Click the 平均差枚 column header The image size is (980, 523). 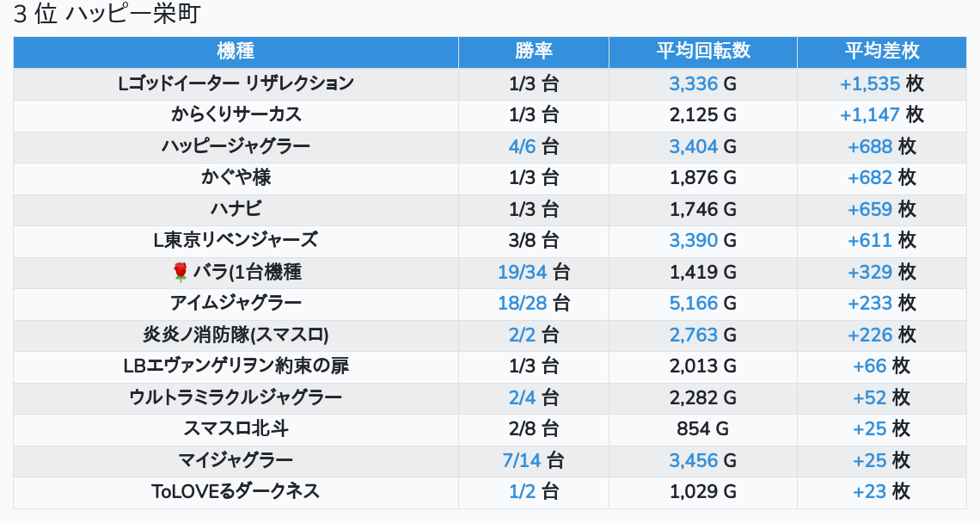[882, 52]
